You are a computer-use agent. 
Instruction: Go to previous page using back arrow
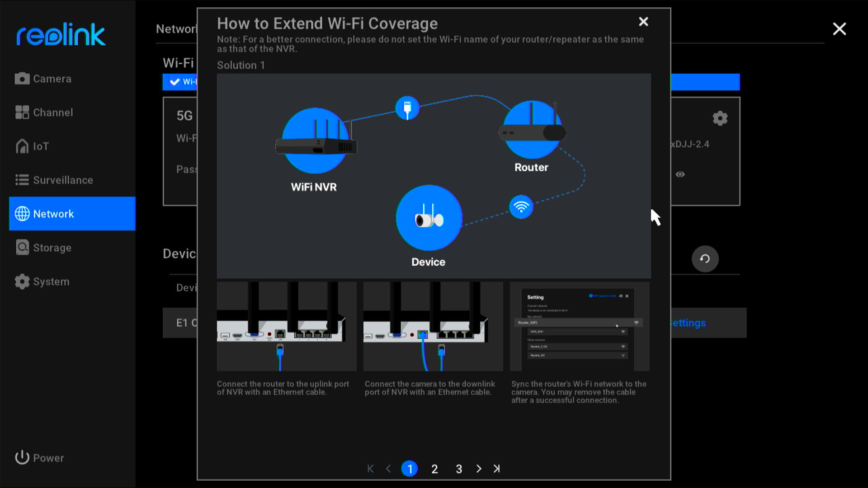(x=389, y=469)
